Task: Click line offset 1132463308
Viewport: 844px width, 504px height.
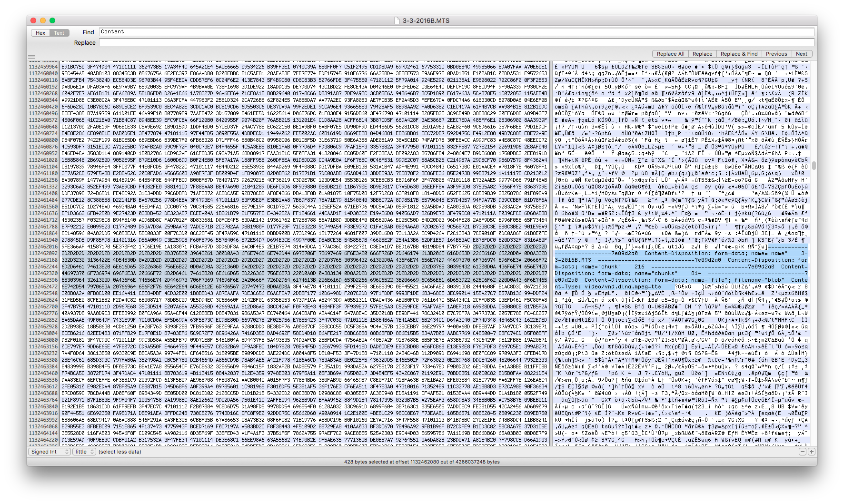Action: [43, 360]
